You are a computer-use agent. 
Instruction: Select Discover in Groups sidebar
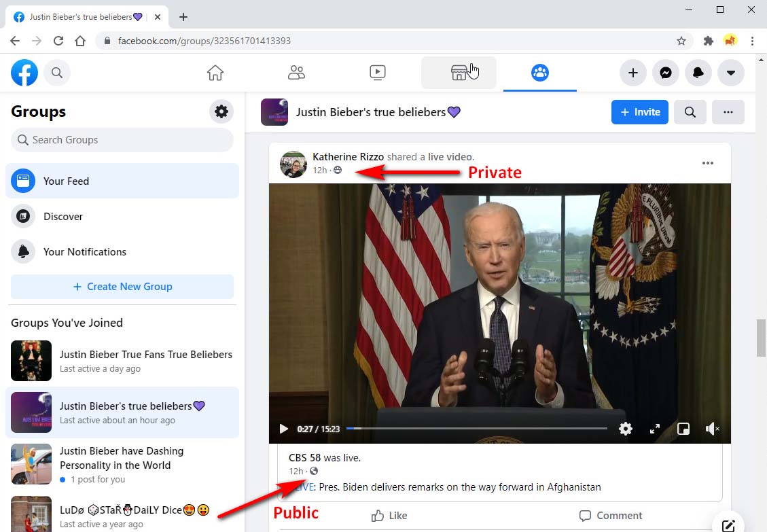(63, 216)
